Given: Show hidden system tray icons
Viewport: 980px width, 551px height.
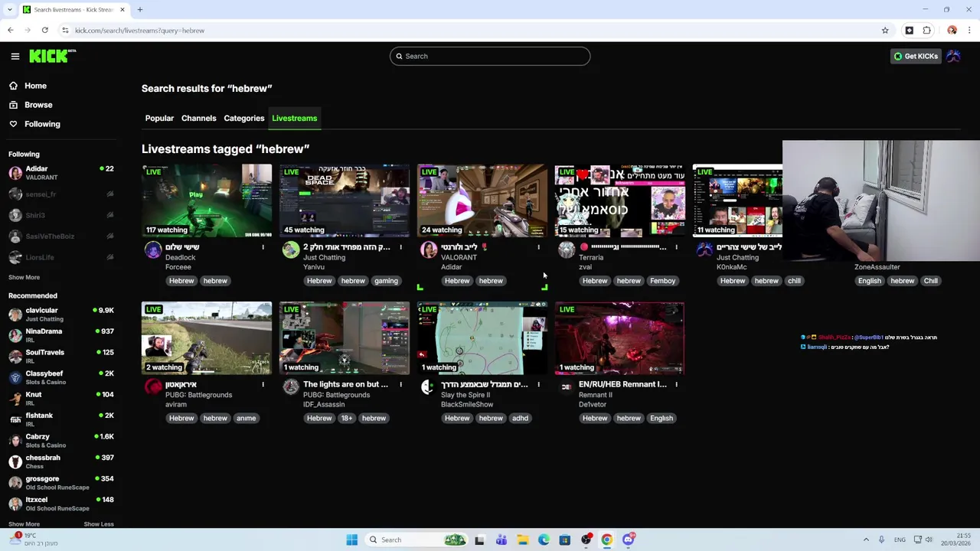Looking at the screenshot, I should coord(866,540).
